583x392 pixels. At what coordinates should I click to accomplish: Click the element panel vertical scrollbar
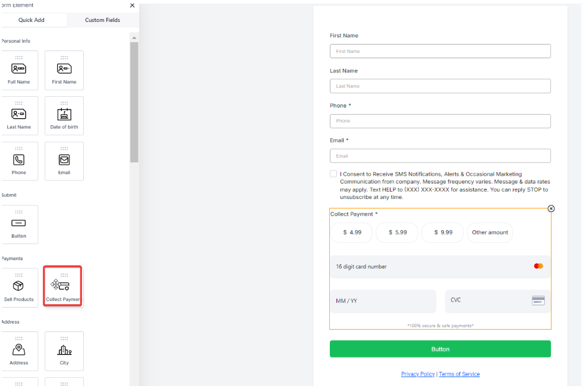134,101
